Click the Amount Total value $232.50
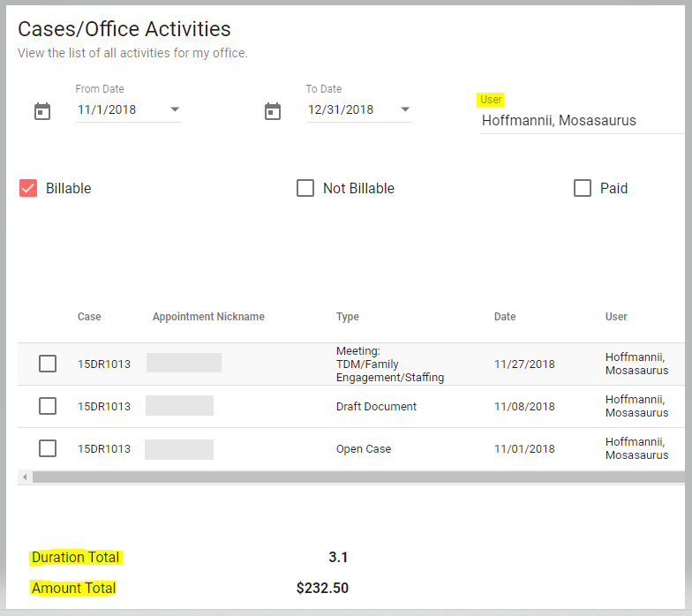 tap(322, 588)
